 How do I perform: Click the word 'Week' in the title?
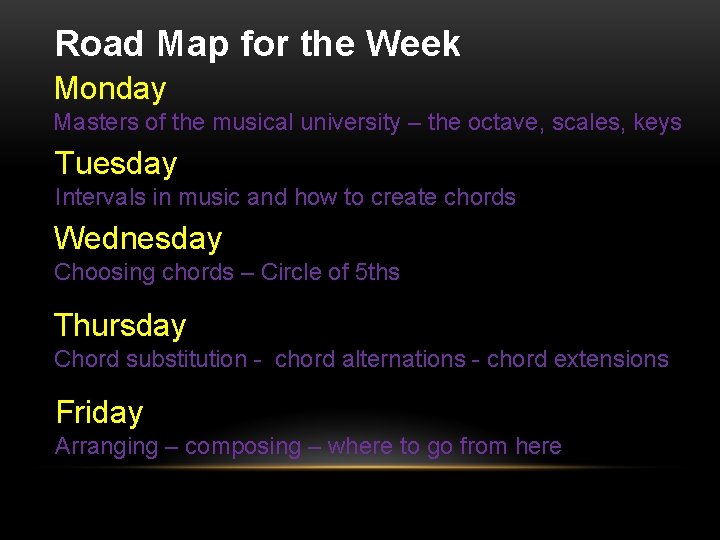coord(413,44)
